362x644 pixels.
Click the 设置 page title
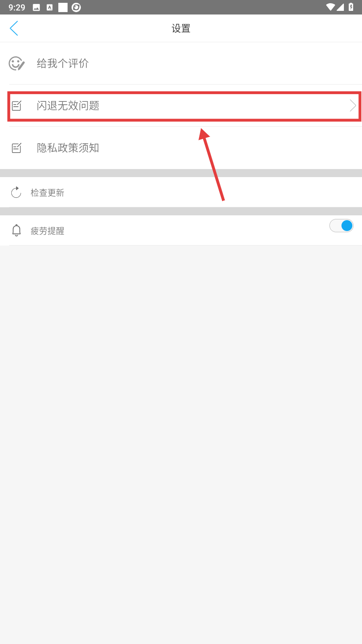pyautogui.click(x=181, y=29)
